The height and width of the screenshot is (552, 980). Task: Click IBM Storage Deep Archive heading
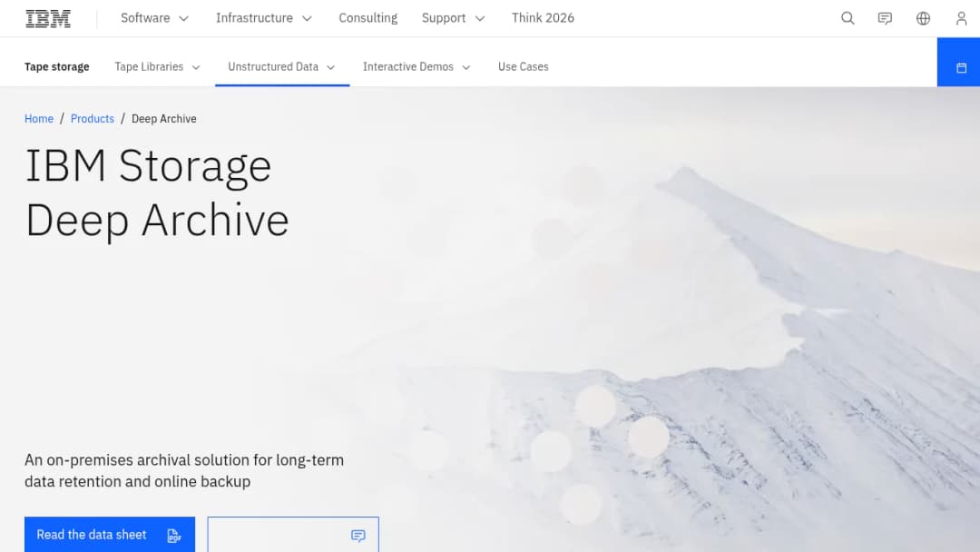tap(157, 192)
